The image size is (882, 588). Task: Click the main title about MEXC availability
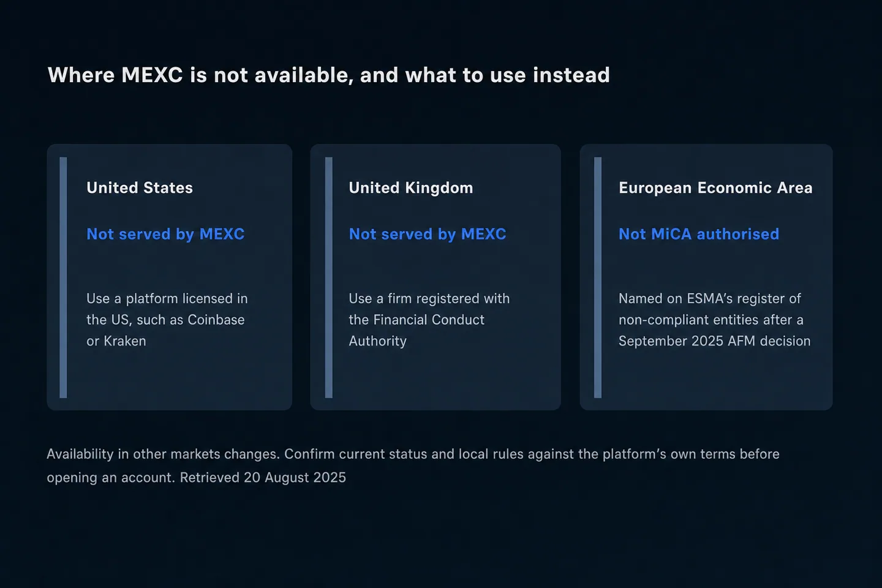click(x=329, y=75)
